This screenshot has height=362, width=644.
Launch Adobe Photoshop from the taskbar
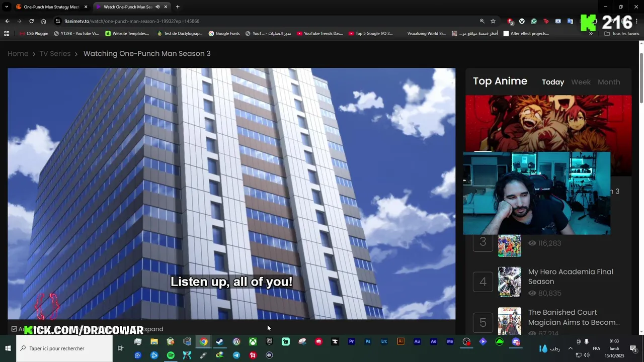(368, 342)
